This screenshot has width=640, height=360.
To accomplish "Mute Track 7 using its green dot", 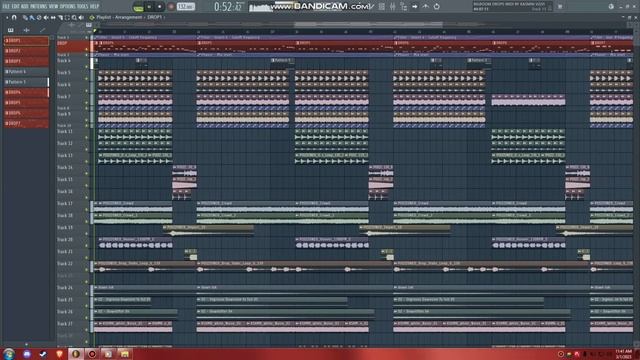I will point(87,103).
